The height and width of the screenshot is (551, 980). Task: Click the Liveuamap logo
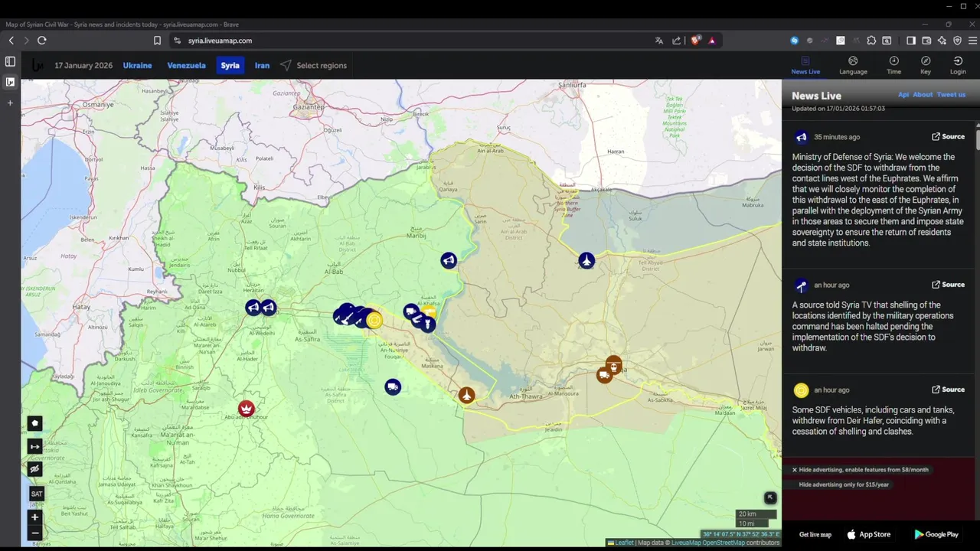pyautogui.click(x=38, y=66)
